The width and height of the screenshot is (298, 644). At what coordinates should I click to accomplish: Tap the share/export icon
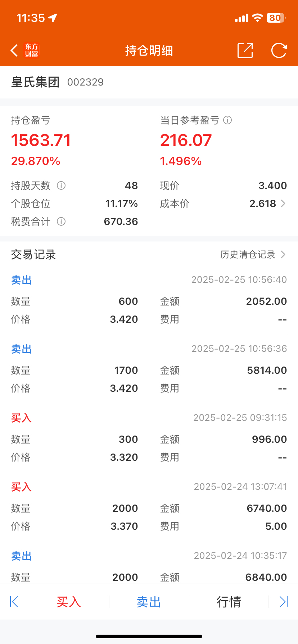245,51
